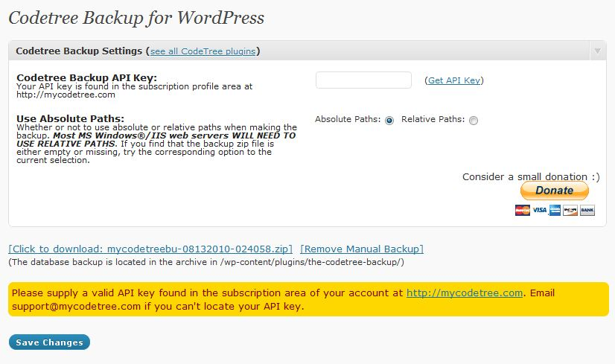The height and width of the screenshot is (364, 615).
Task: Download the mycodetreebu-08132010-024058.zip backup
Action: click(150, 249)
